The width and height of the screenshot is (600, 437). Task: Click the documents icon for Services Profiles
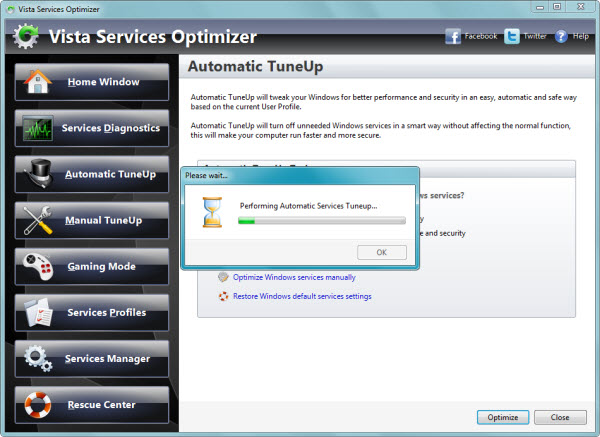(x=38, y=312)
